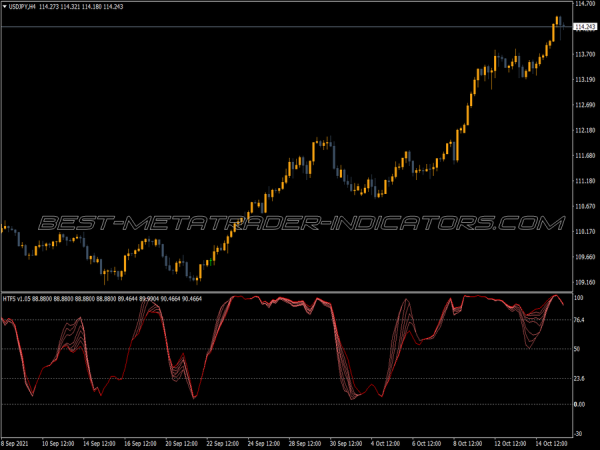This screenshot has width=600, height=450.
Task: Open the chart menu triangle beside USDJPY,H4
Action: pos(5,7)
